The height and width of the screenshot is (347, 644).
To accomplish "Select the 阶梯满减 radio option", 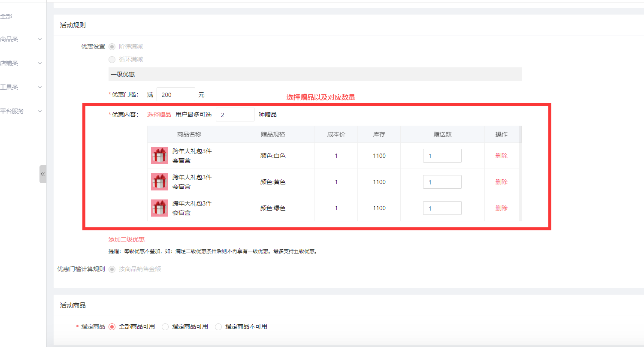I will (x=112, y=46).
